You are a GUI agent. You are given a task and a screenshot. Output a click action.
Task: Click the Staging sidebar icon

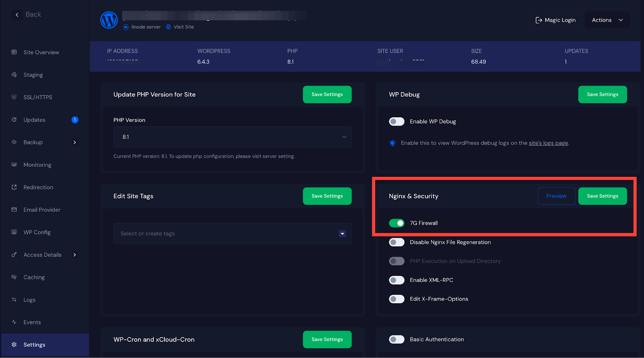coord(14,75)
